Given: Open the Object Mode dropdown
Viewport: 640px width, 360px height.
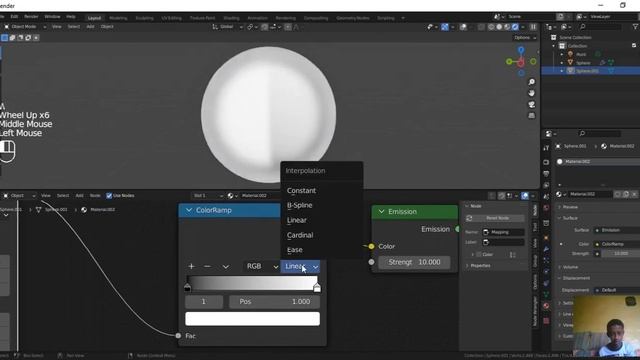Looking at the screenshot, I should 25,27.
